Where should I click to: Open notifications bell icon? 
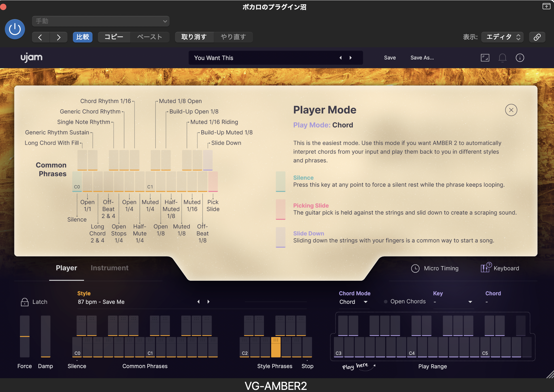tap(502, 58)
